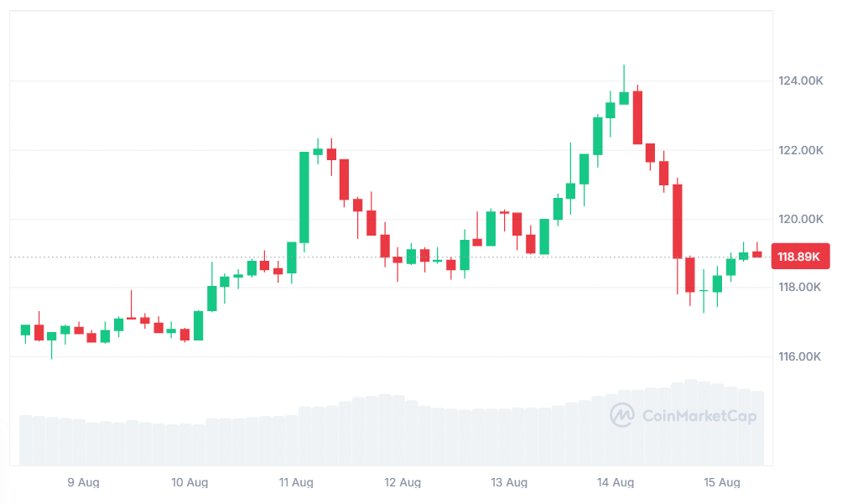Click the CoinMarketCap watermark text
Screen dimensions: 847x504
(x=699, y=416)
